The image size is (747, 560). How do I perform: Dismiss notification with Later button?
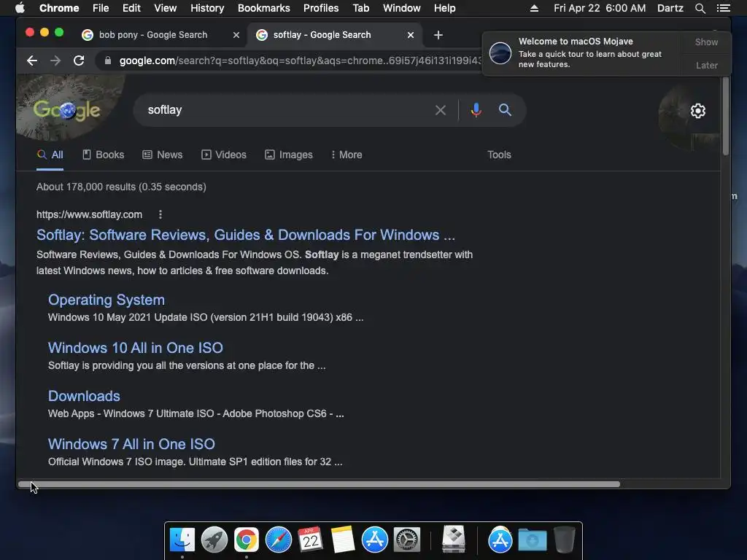pos(706,65)
